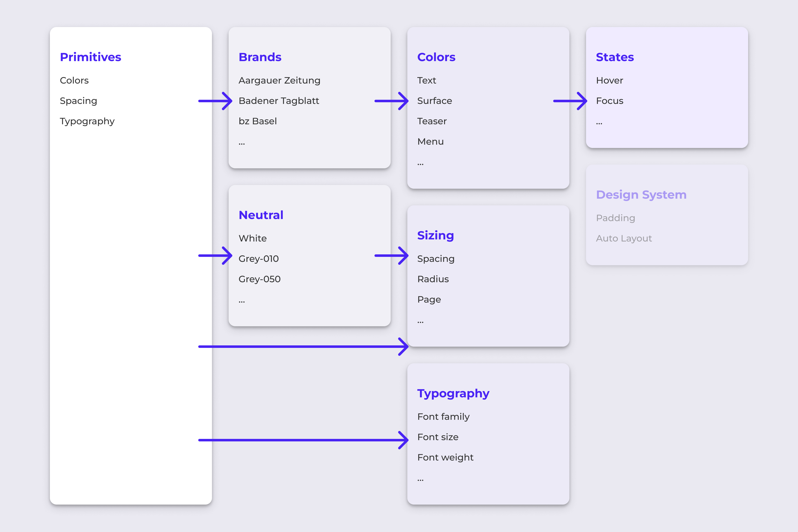Click arrow pointing to Neutral card

[x=215, y=255]
